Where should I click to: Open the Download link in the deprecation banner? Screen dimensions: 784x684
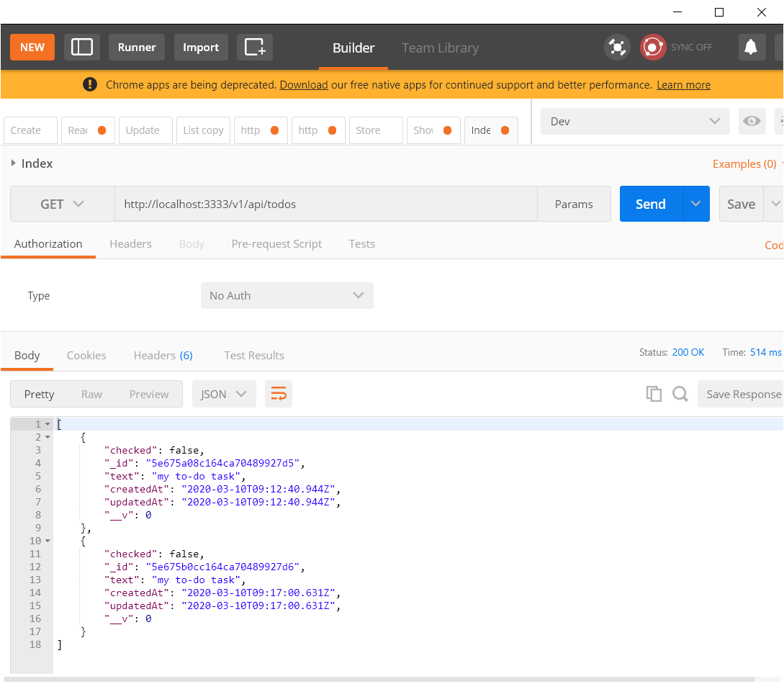pyautogui.click(x=303, y=84)
